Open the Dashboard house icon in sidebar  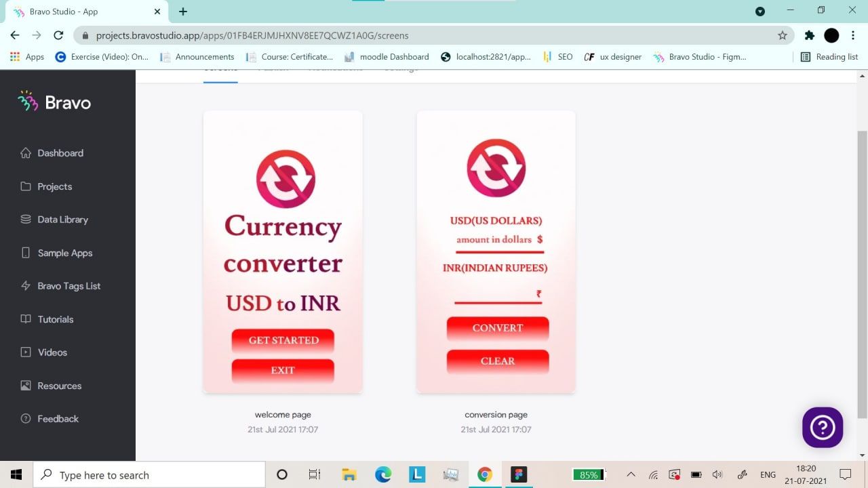26,153
